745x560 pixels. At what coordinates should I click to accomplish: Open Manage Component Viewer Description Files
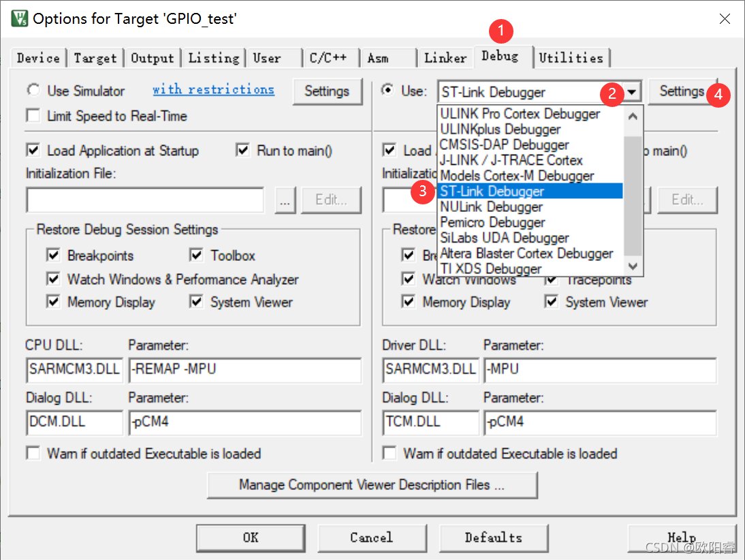[x=372, y=485]
